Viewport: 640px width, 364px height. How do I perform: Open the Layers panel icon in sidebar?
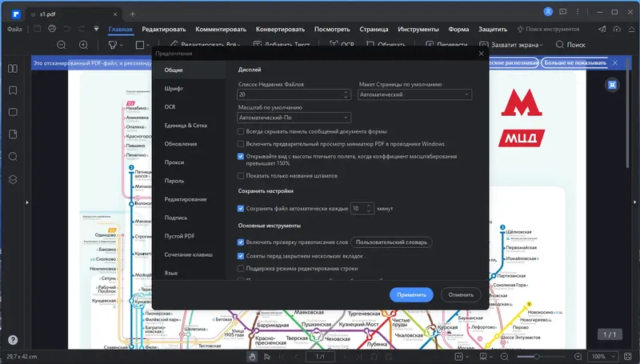tap(13, 179)
